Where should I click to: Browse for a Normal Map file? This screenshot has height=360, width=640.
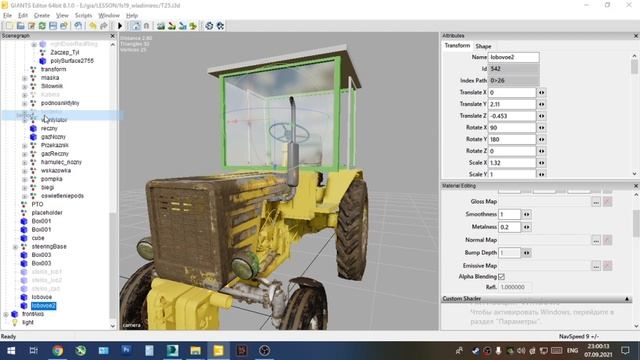(x=596, y=240)
